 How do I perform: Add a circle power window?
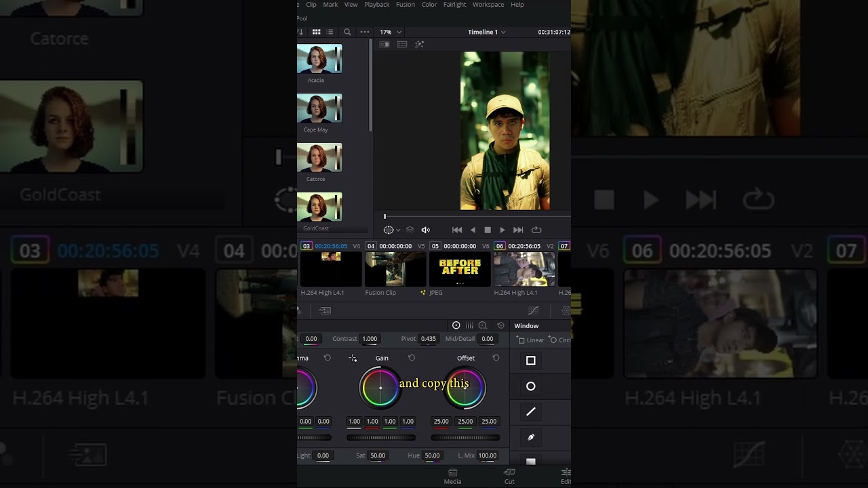pos(531,386)
